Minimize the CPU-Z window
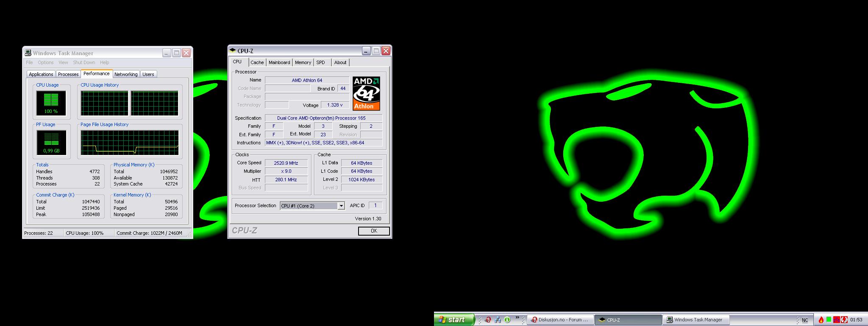 point(366,51)
